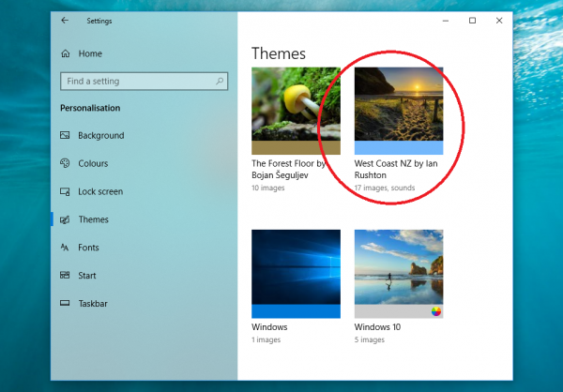The image size is (563, 392).
Task: Click the Themes brush icon
Action: click(65, 219)
